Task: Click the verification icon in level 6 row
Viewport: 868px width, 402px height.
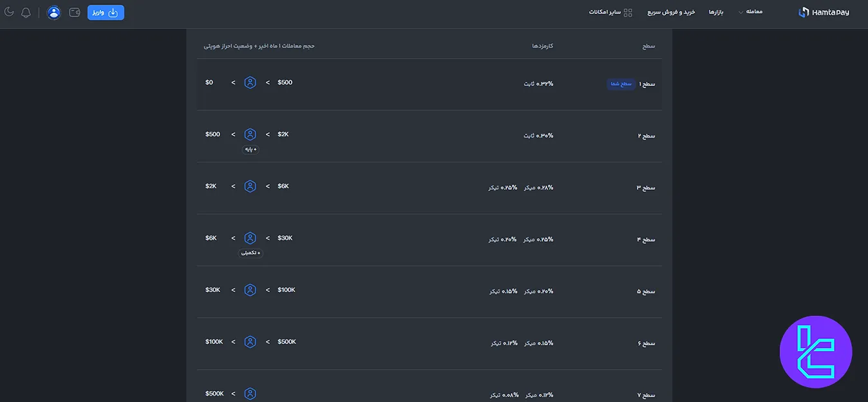Action: coord(250,342)
